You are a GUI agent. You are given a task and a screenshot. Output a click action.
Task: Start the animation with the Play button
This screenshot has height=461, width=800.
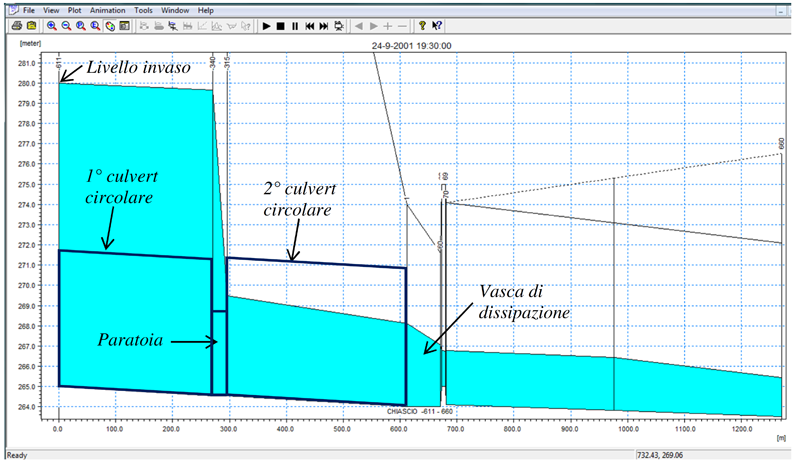266,25
